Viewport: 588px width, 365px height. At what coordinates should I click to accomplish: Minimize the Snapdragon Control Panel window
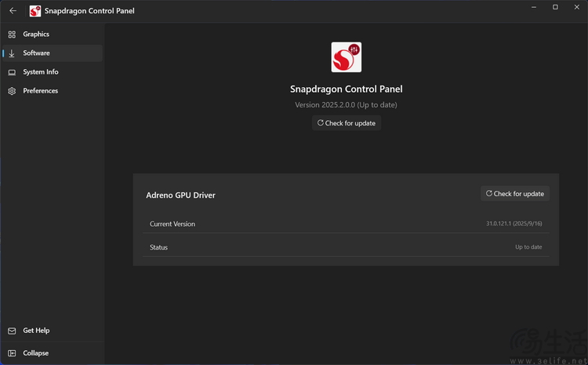pos(532,7)
